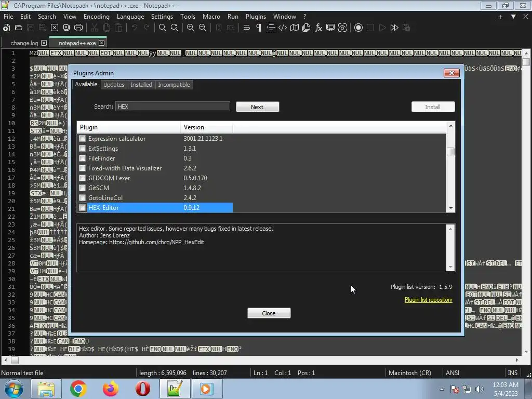This screenshot has height=399, width=532.
Task: Select the HEX-Editor plugin row
Action: tap(155, 208)
